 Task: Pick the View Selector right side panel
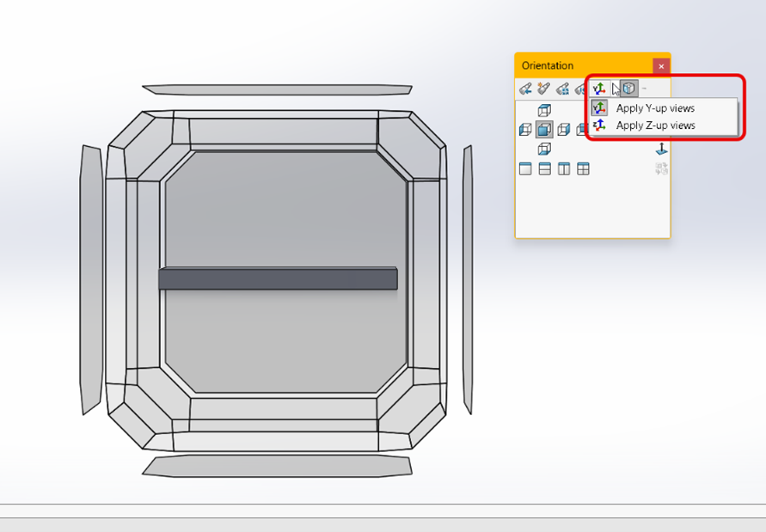click(468, 279)
